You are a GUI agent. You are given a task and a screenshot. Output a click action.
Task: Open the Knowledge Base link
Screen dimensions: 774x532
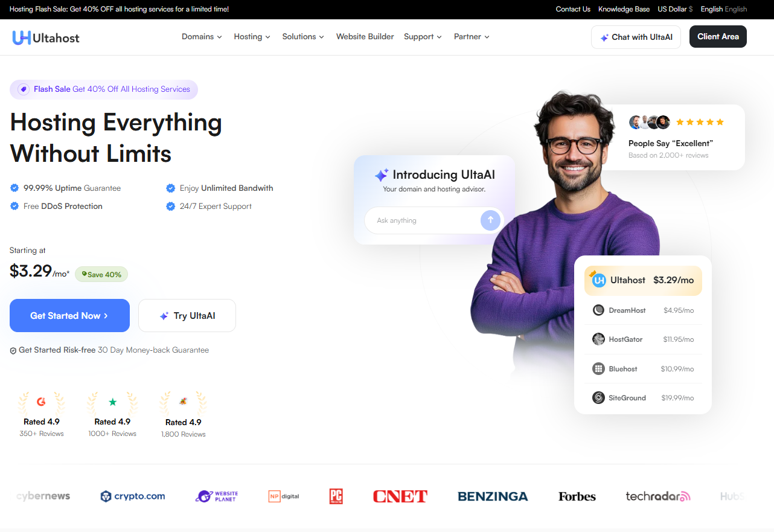coord(624,9)
